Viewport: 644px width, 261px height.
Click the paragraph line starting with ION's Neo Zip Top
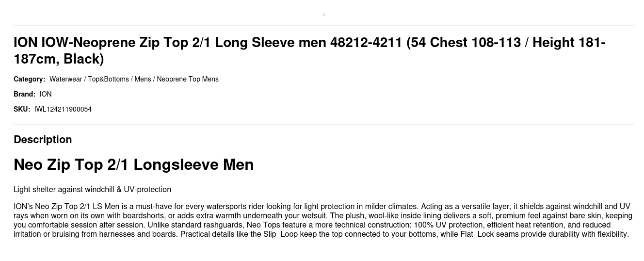pyautogui.click(x=322, y=206)
